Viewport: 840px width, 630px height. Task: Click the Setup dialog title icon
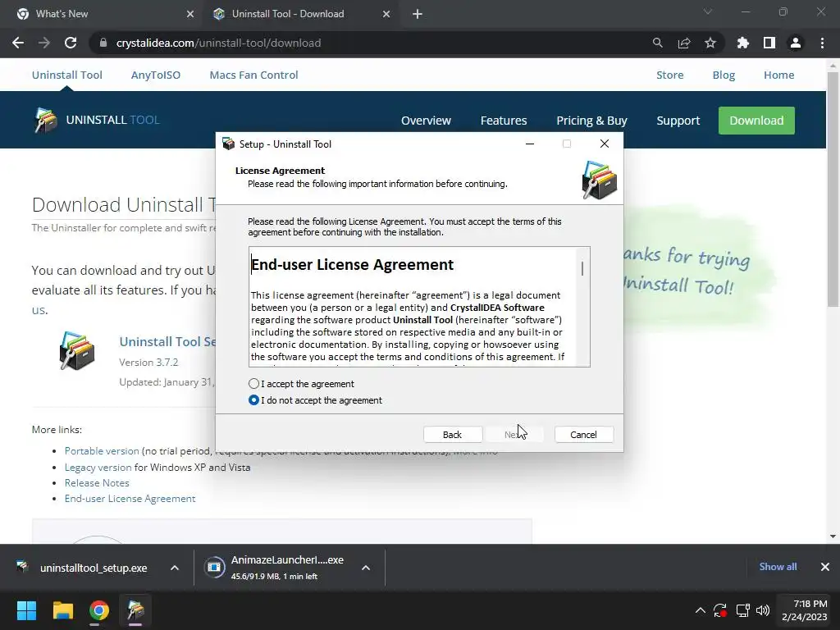pyautogui.click(x=229, y=144)
